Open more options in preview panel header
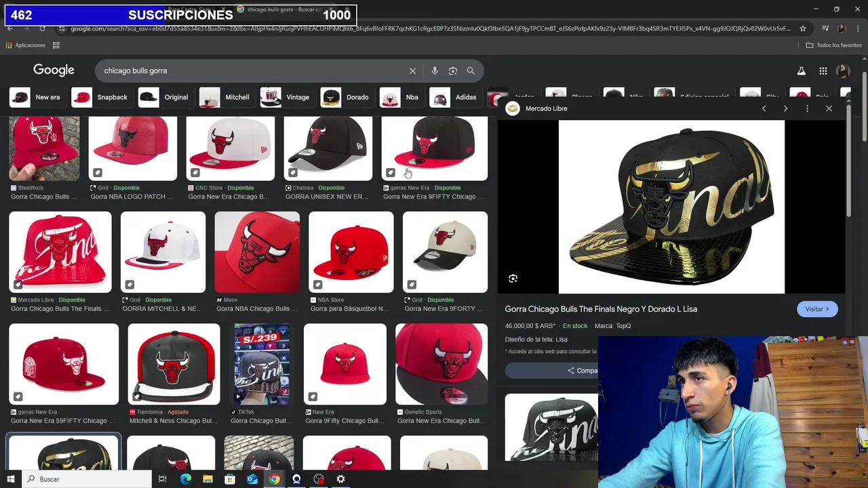The image size is (868, 488). 807,108
